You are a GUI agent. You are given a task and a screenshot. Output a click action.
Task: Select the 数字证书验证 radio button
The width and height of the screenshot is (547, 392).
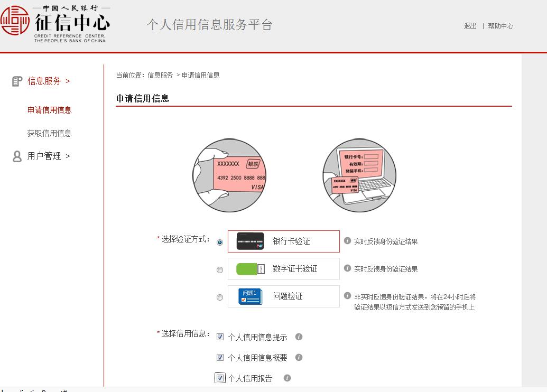tap(219, 269)
